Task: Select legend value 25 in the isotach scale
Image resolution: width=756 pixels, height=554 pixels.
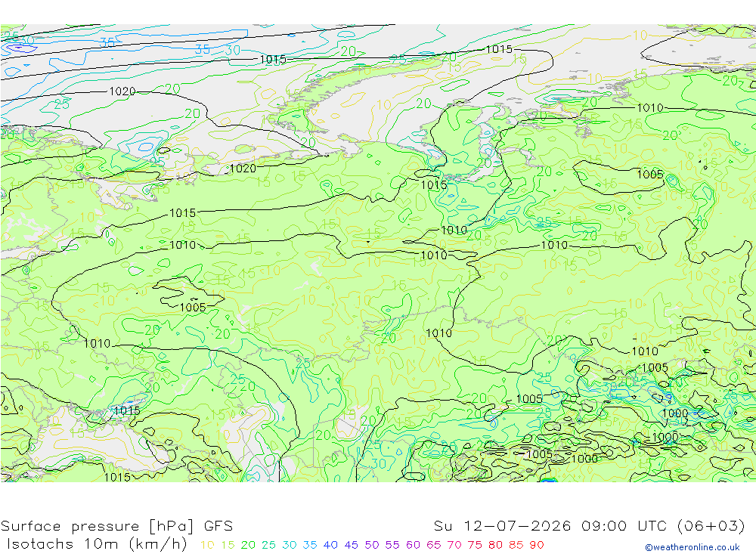Action: point(268,545)
